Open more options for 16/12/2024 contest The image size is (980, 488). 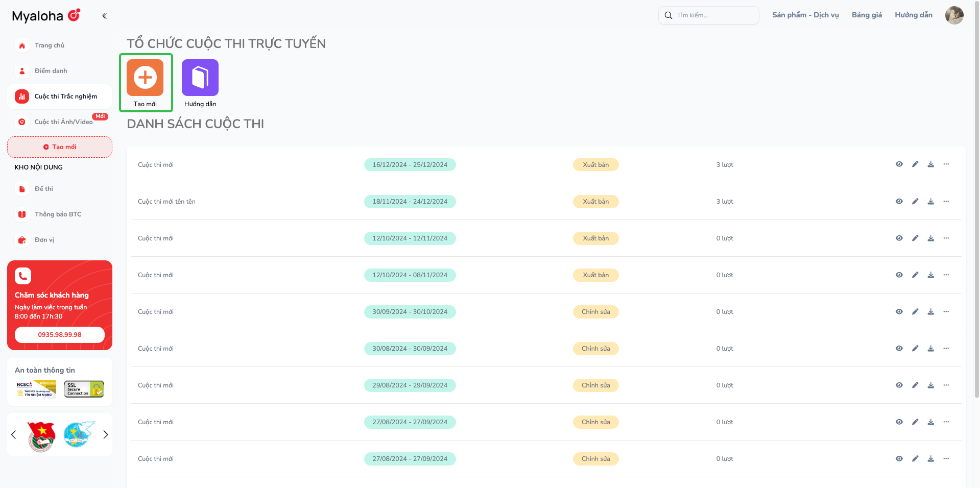click(x=946, y=164)
